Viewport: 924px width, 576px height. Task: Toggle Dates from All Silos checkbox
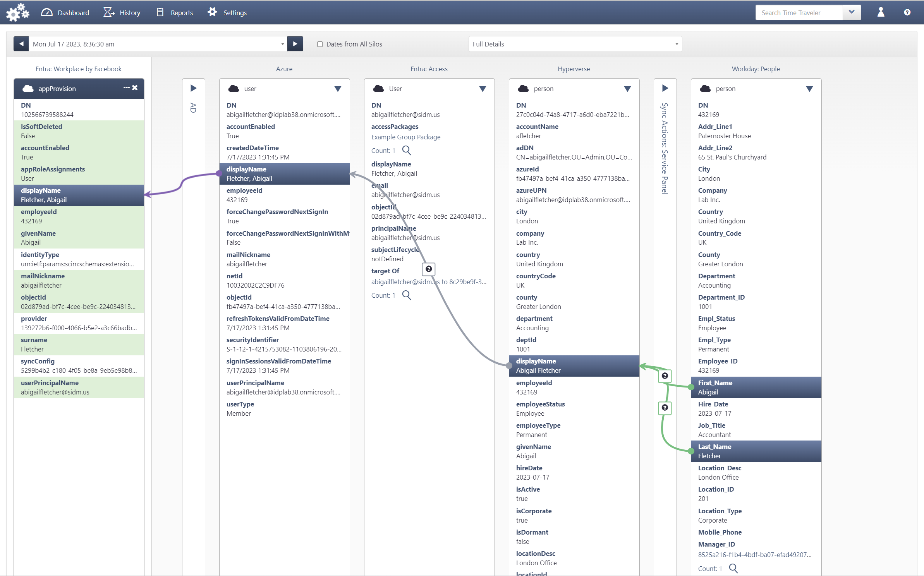coord(320,44)
